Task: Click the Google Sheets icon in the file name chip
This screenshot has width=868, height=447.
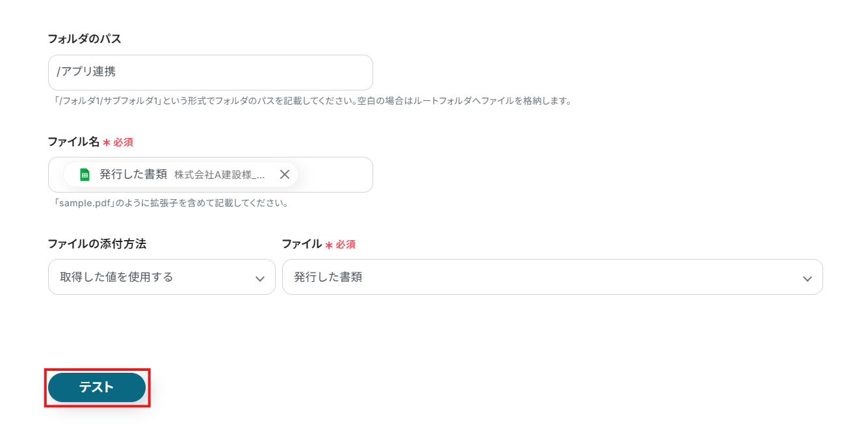Action: pyautogui.click(x=85, y=174)
